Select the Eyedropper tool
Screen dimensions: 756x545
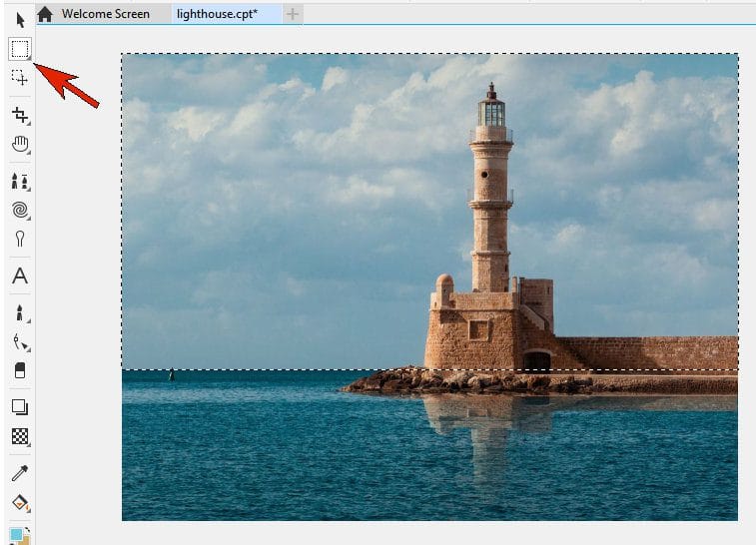[x=20, y=473]
